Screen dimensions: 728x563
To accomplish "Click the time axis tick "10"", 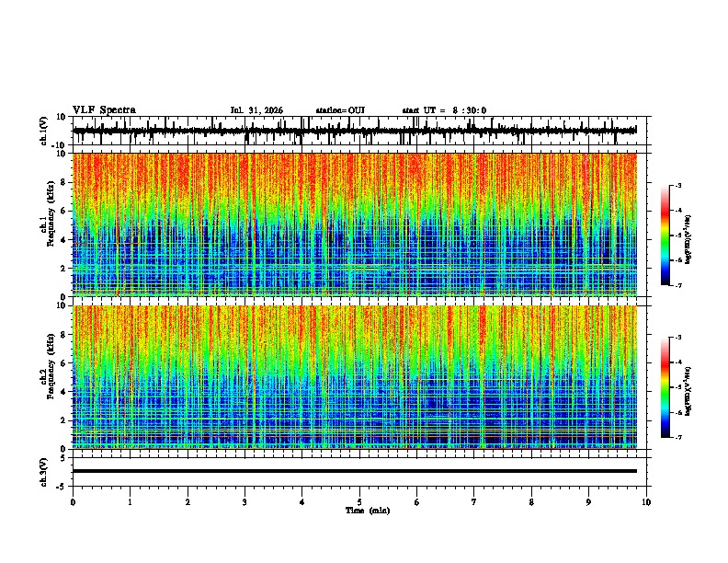I will 646,502.
